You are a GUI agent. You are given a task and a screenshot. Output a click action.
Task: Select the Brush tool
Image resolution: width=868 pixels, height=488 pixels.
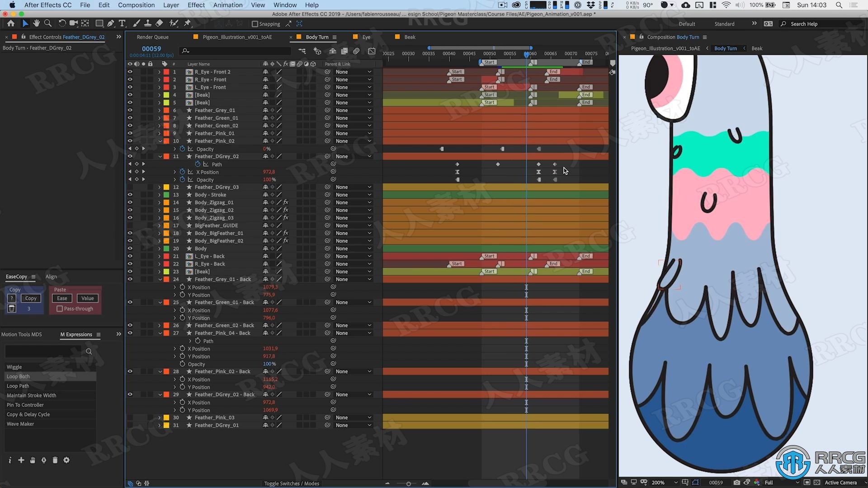click(136, 23)
